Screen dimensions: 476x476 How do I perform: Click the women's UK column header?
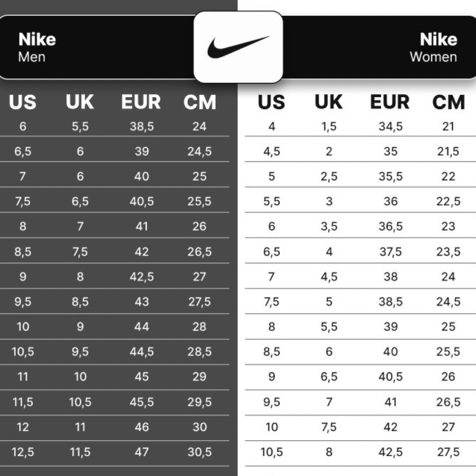(329, 102)
